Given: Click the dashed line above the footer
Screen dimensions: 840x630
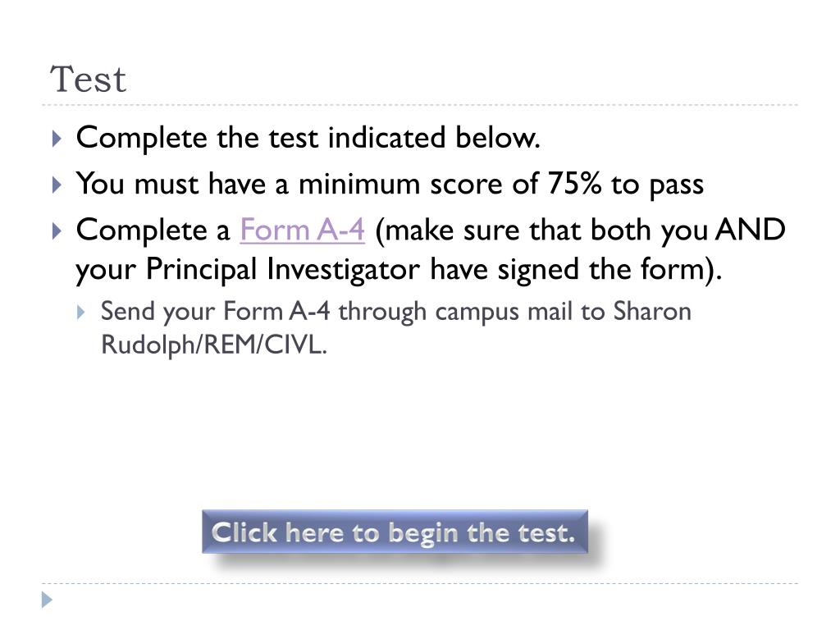Looking at the screenshot, I should point(420,583).
